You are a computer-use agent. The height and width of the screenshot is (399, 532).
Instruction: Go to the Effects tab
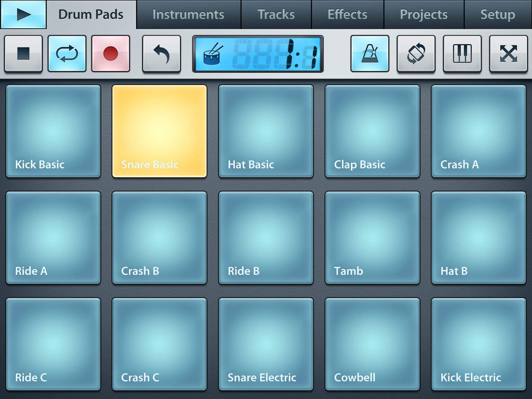click(x=347, y=15)
